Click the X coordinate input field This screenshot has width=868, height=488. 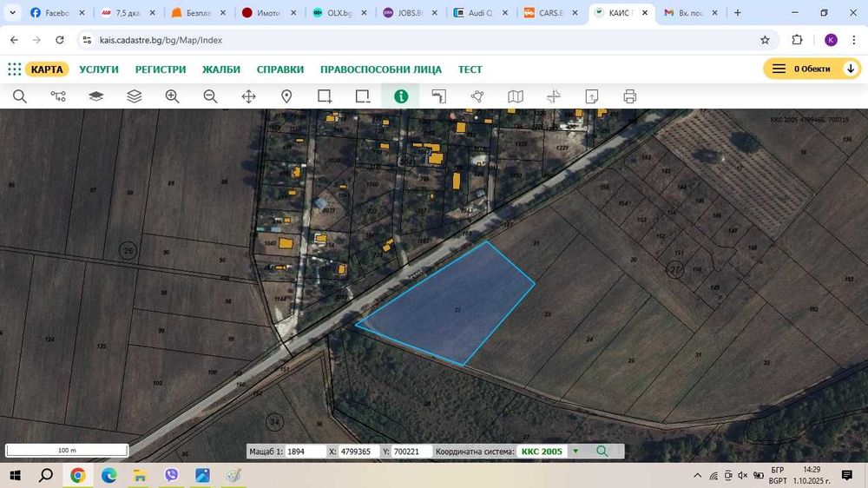(x=358, y=452)
